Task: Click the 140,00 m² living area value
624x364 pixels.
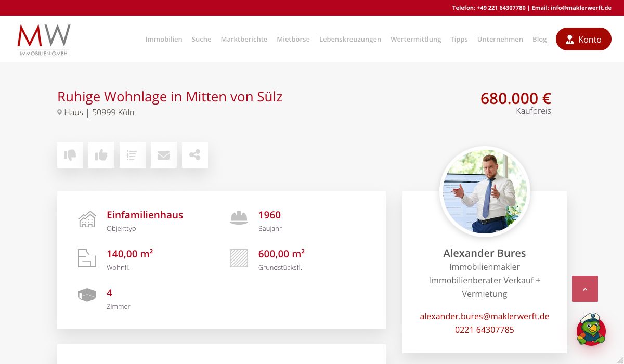Action: click(130, 254)
